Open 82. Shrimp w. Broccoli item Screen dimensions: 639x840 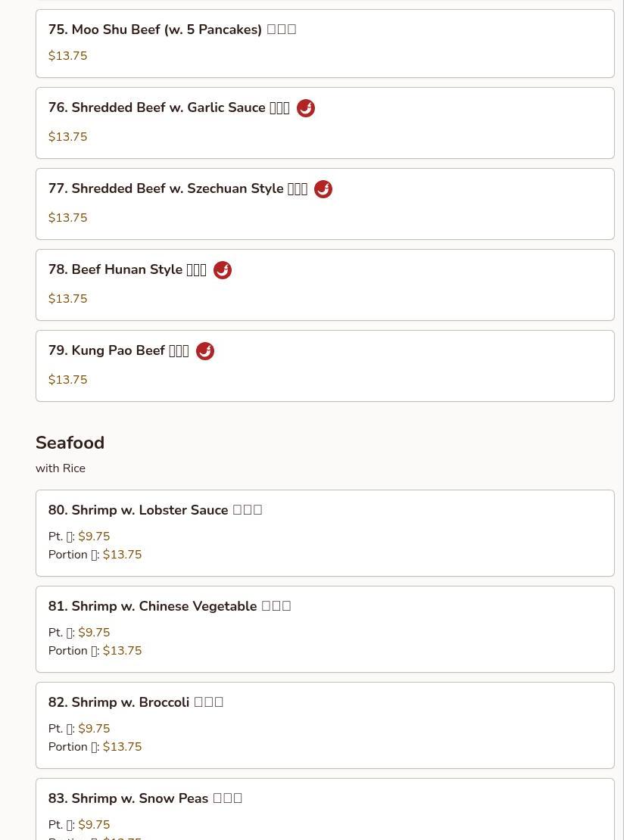click(x=325, y=726)
